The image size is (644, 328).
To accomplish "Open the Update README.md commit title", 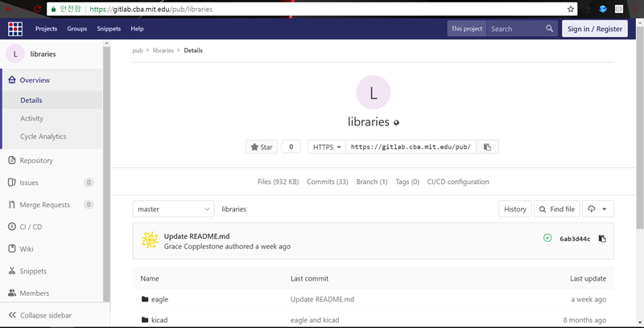I will pos(196,236).
